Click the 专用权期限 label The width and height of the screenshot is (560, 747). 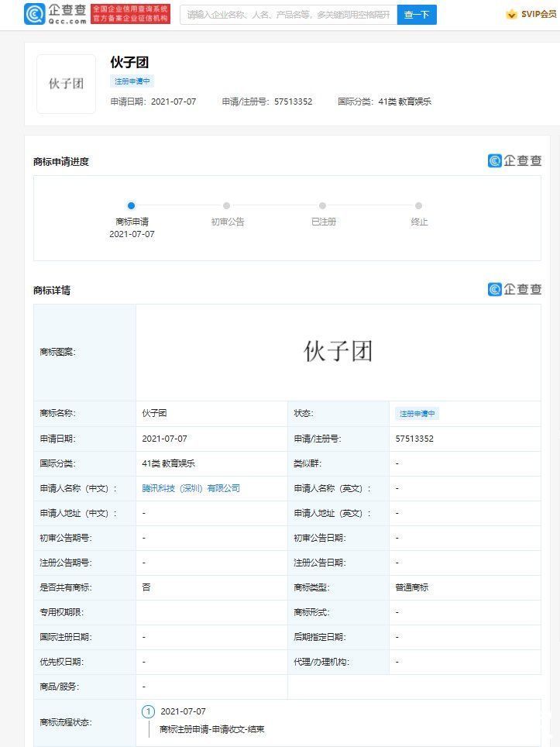(x=61, y=612)
